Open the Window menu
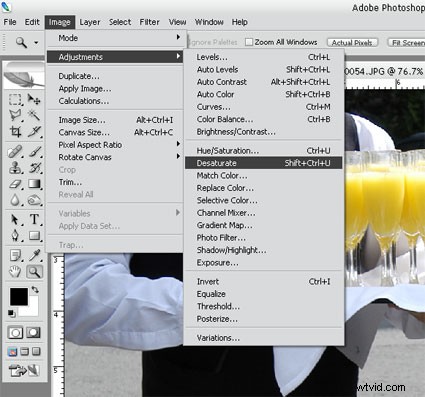 point(209,22)
